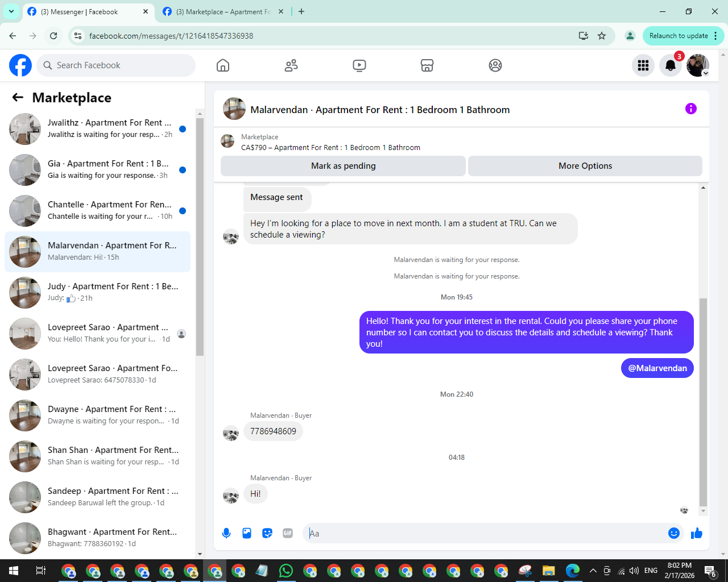Image resolution: width=728 pixels, height=582 pixels.
Task: Open Chrome three-dot menu
Action: pos(715,36)
